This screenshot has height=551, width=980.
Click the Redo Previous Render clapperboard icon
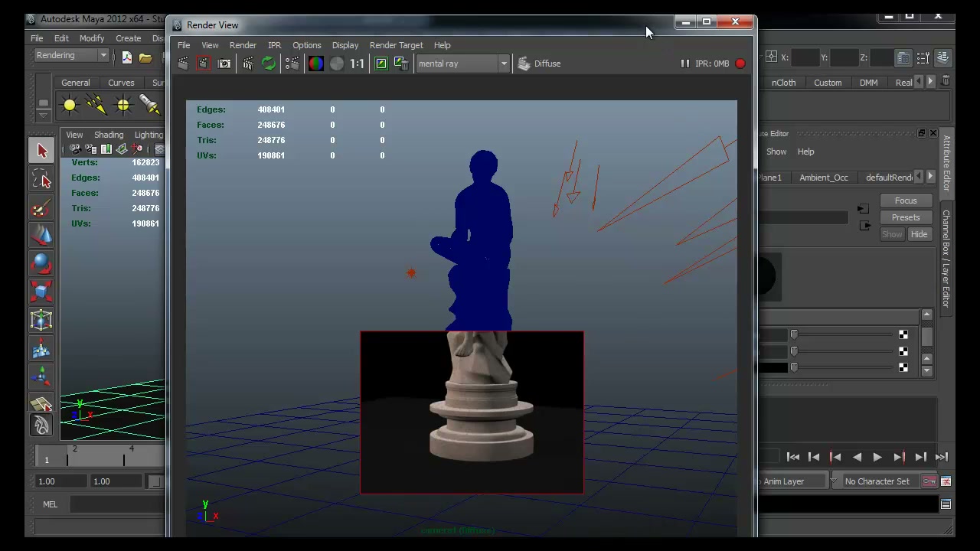pyautogui.click(x=183, y=64)
